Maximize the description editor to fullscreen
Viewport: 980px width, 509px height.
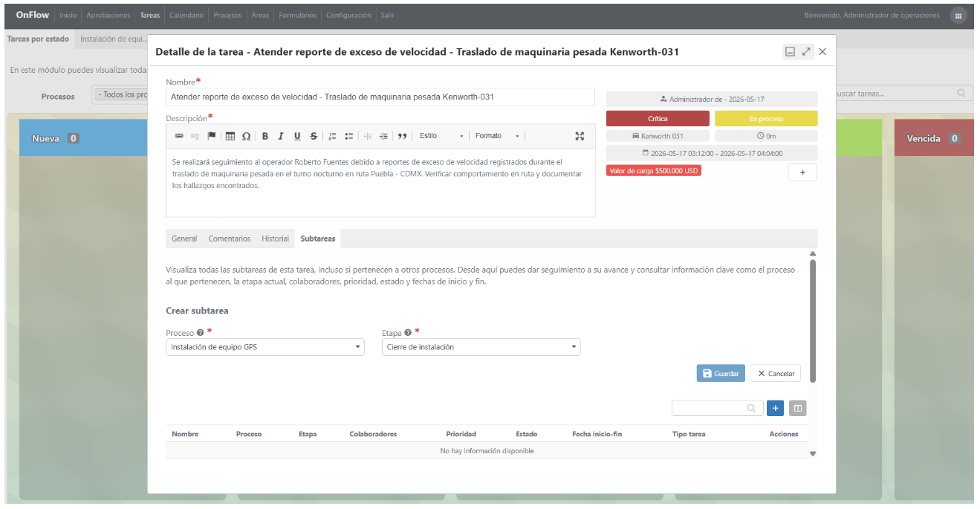tap(580, 136)
